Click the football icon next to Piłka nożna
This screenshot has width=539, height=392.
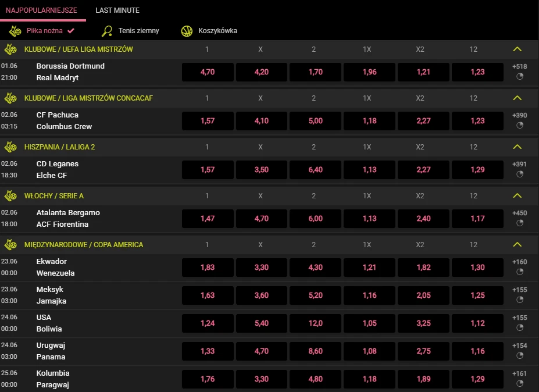tap(15, 31)
